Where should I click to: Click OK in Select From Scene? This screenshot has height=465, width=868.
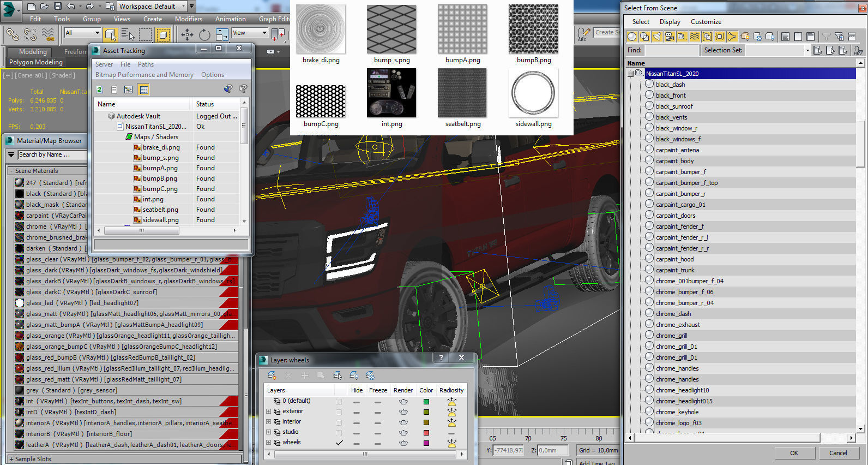[794, 453]
